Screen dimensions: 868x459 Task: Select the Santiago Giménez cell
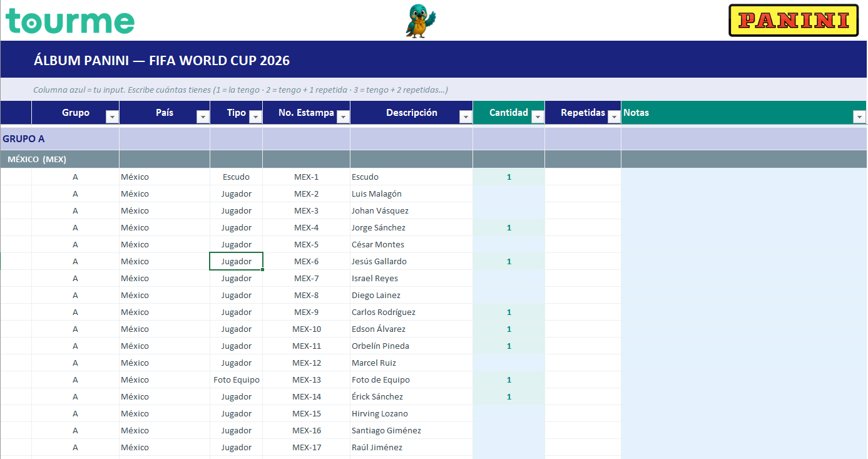pos(411,431)
